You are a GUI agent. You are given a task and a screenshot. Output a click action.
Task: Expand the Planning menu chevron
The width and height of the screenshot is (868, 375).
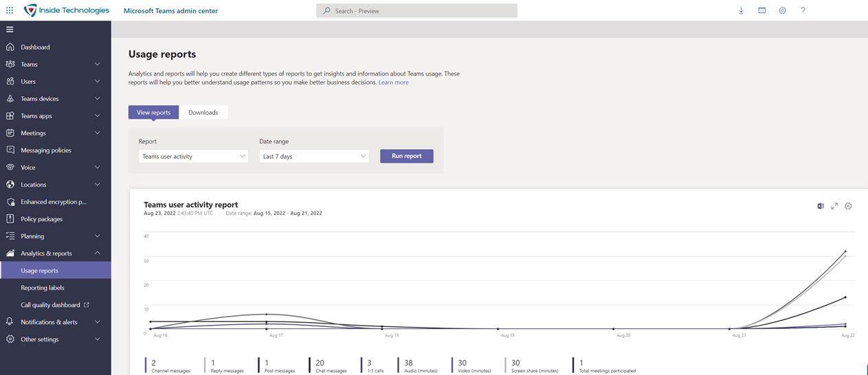click(x=97, y=236)
